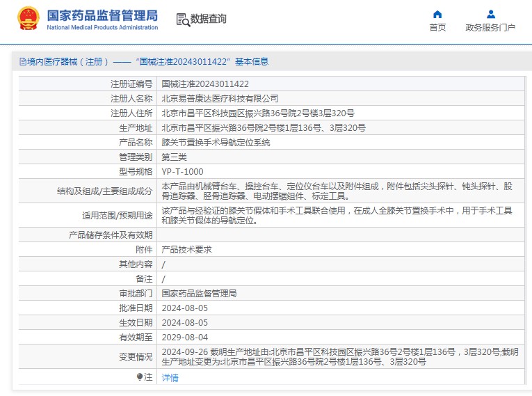532x396 pixels.
Task: Open the 详情 link
Action: [170, 377]
